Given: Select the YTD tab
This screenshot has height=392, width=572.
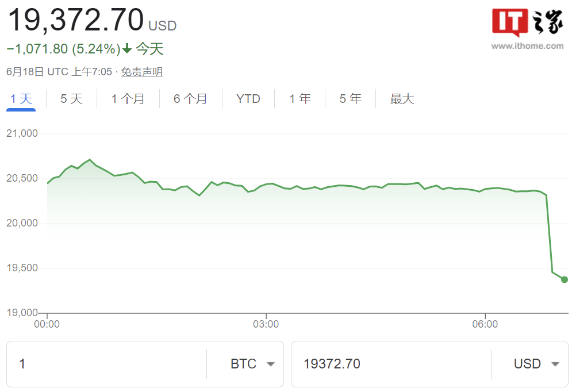Looking at the screenshot, I should (248, 99).
